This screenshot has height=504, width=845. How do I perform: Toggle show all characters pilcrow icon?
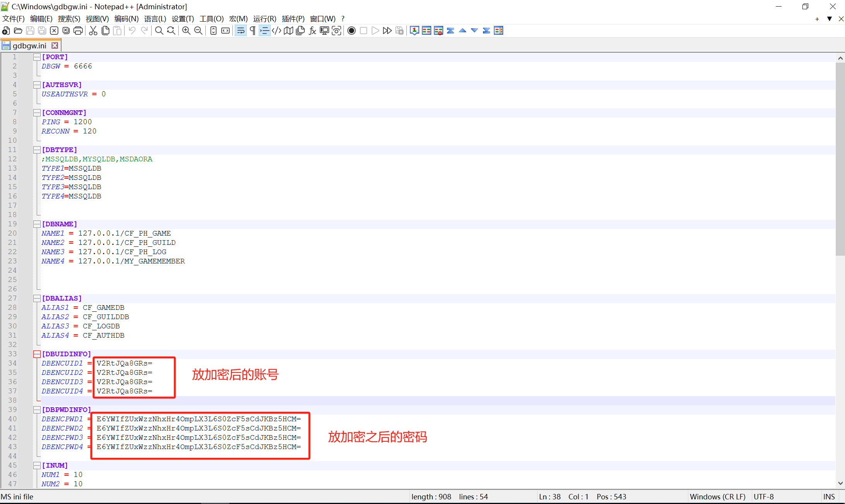(253, 31)
